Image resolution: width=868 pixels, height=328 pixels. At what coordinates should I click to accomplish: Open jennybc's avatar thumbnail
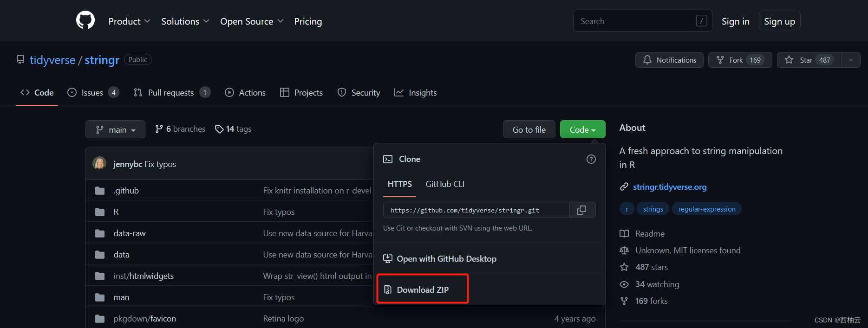(99, 163)
